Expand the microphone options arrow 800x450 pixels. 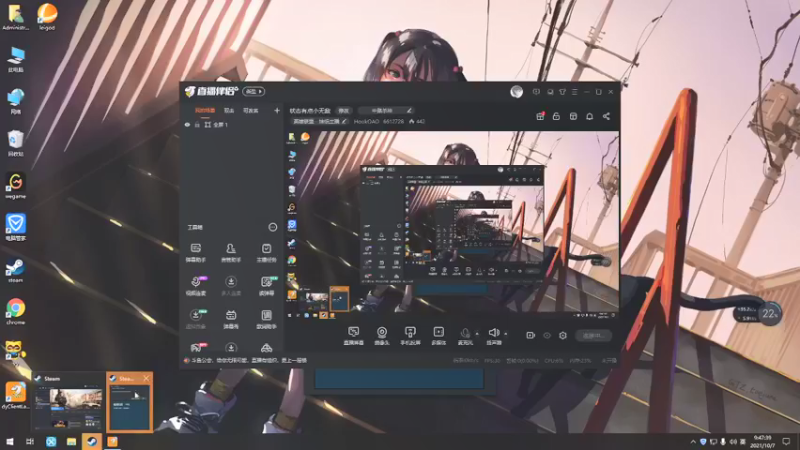tap(477, 334)
